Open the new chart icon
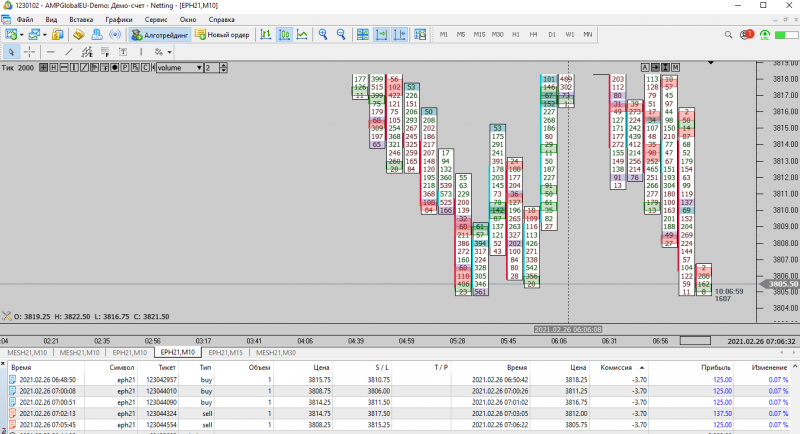 click(11, 35)
